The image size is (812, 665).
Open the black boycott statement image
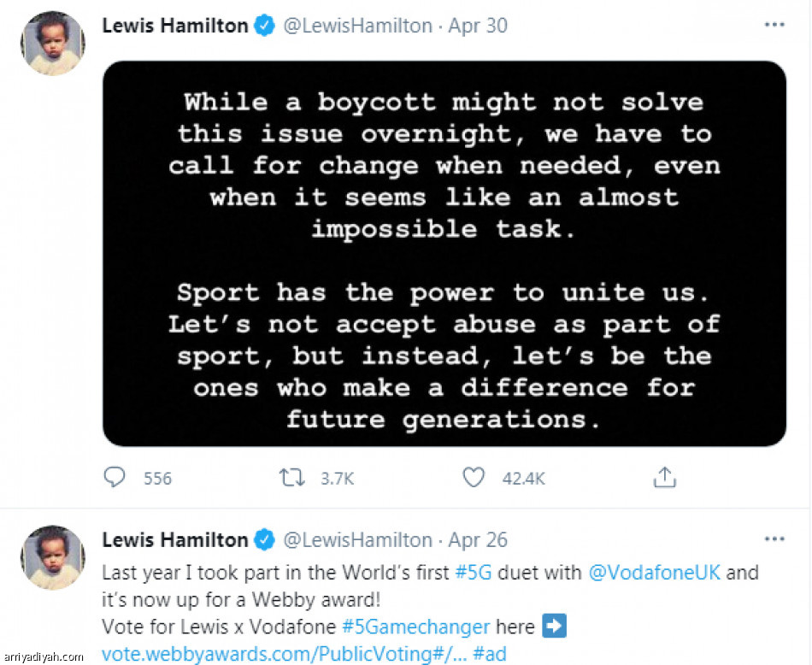point(444,253)
